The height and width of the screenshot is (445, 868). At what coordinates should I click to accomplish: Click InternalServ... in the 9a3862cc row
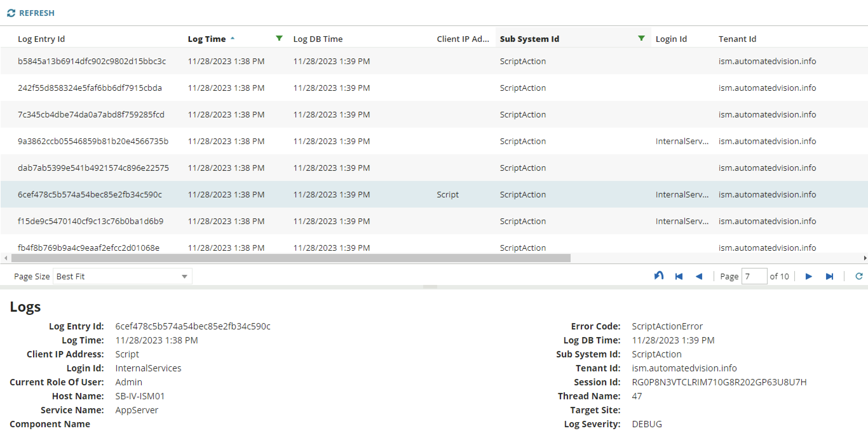[682, 141]
